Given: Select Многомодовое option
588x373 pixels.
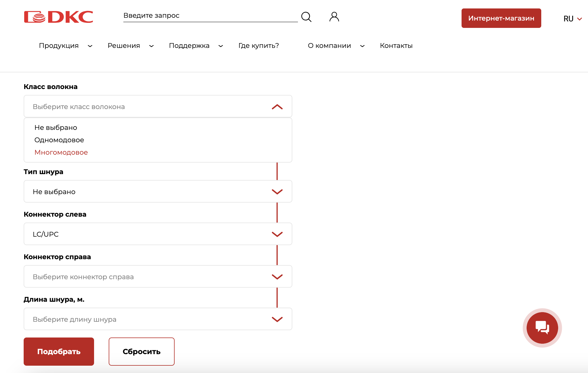Looking at the screenshot, I should click(x=61, y=152).
